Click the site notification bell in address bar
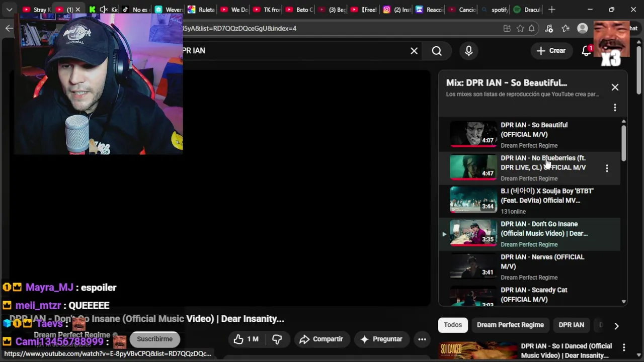644x362 pixels. 532,29
